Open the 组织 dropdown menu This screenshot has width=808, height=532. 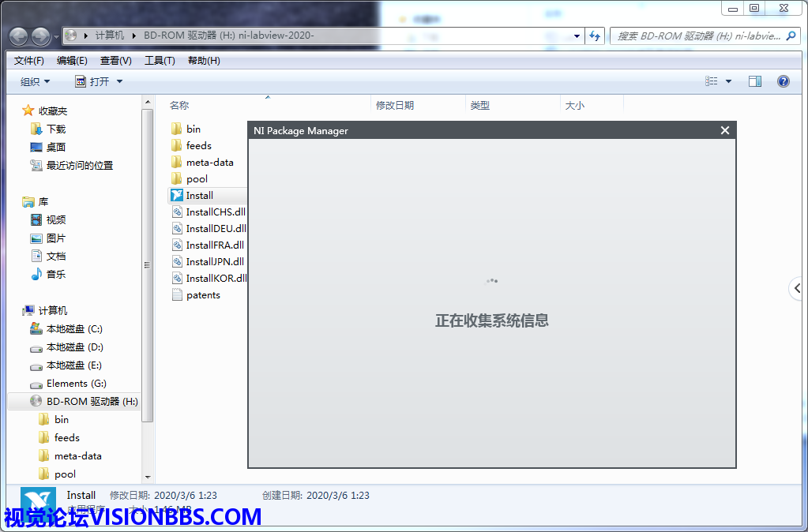pyautogui.click(x=35, y=81)
